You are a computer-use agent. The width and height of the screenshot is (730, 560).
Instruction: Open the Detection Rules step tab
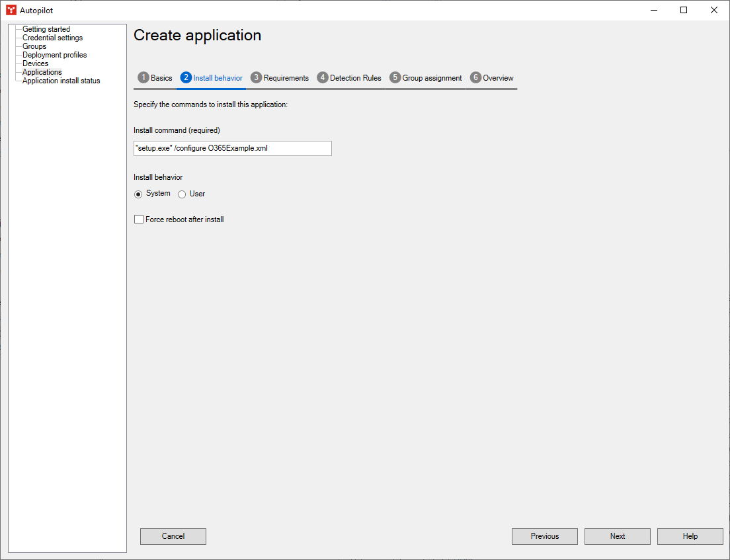point(350,78)
